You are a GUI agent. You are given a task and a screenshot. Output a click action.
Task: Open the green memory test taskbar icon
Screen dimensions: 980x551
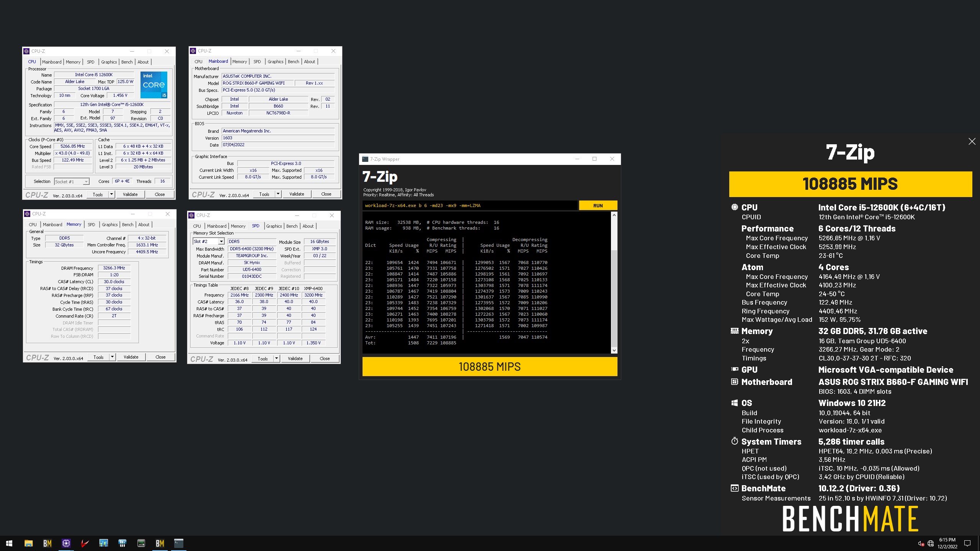(x=141, y=543)
